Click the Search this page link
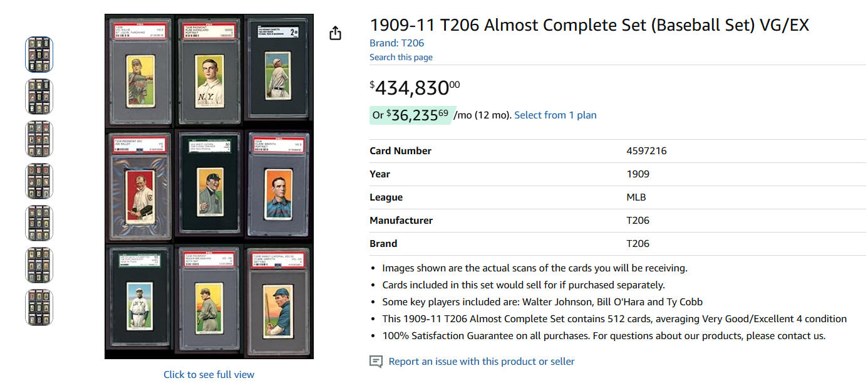Image resolution: width=868 pixels, height=388 pixels. (401, 57)
